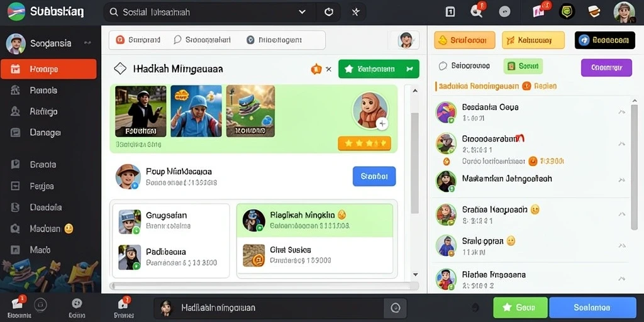Click the star sparkle icon in top bar
Image resolution: width=644 pixels, height=322 pixels.
click(x=356, y=12)
